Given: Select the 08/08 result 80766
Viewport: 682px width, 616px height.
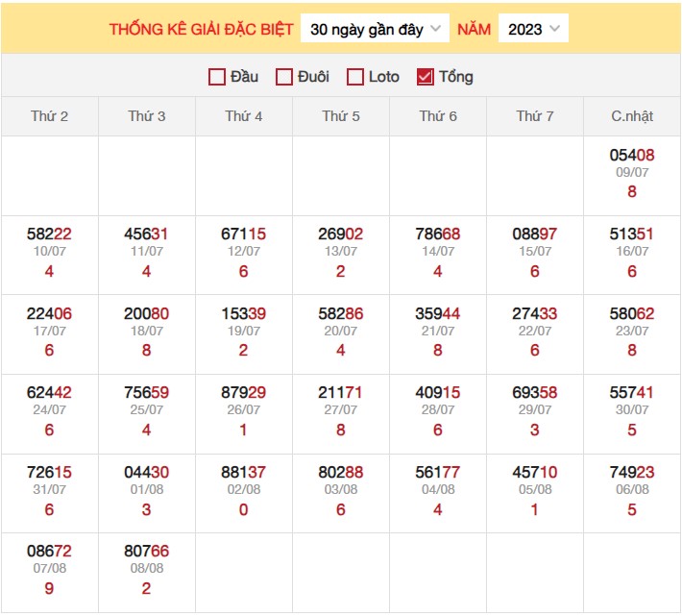Looking at the screenshot, I should [x=147, y=552].
